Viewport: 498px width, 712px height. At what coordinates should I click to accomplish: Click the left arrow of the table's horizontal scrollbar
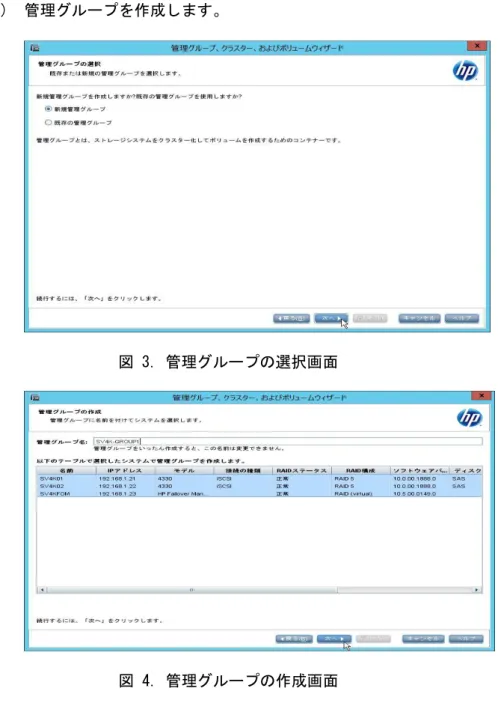42,590
